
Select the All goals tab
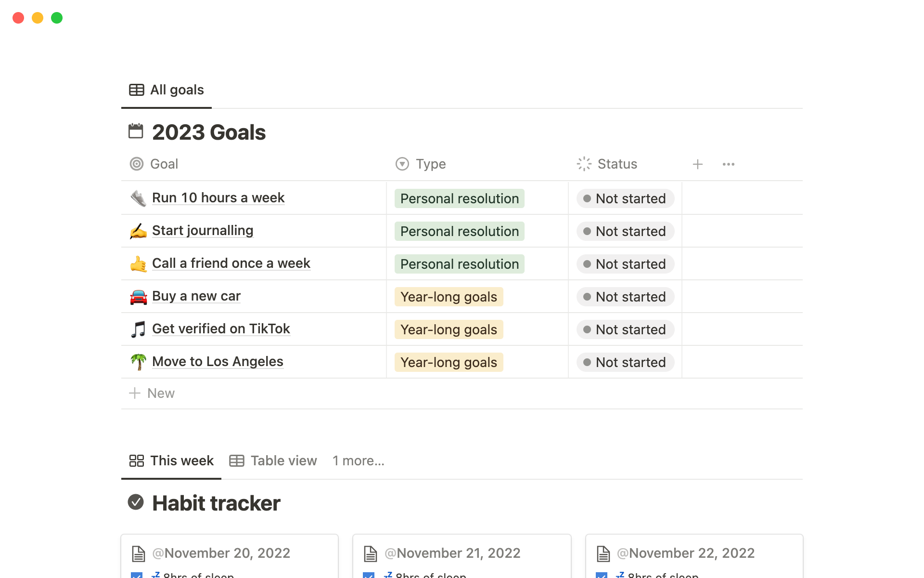[167, 90]
